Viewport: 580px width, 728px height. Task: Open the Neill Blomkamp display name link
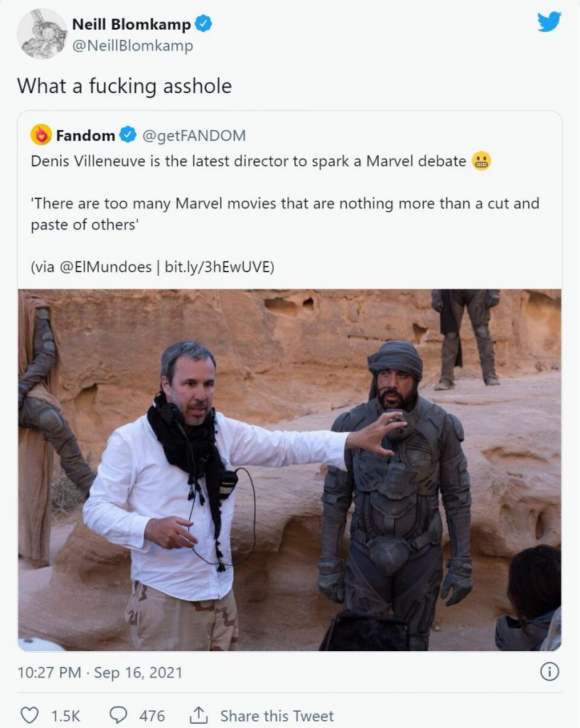[131, 24]
